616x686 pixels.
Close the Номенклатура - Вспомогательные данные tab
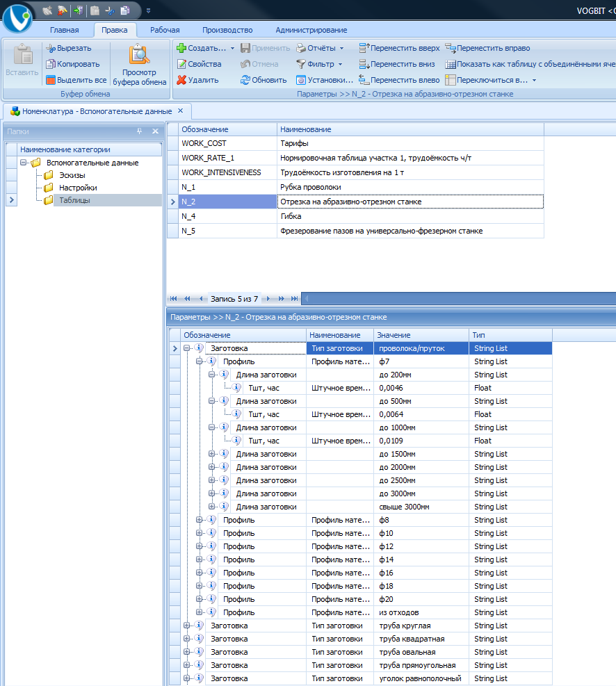pos(180,111)
